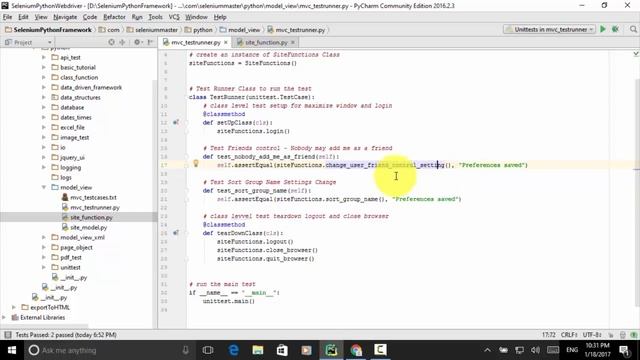Click the model_view breadcrumb
The height and width of the screenshot is (360, 640).
pos(240,30)
